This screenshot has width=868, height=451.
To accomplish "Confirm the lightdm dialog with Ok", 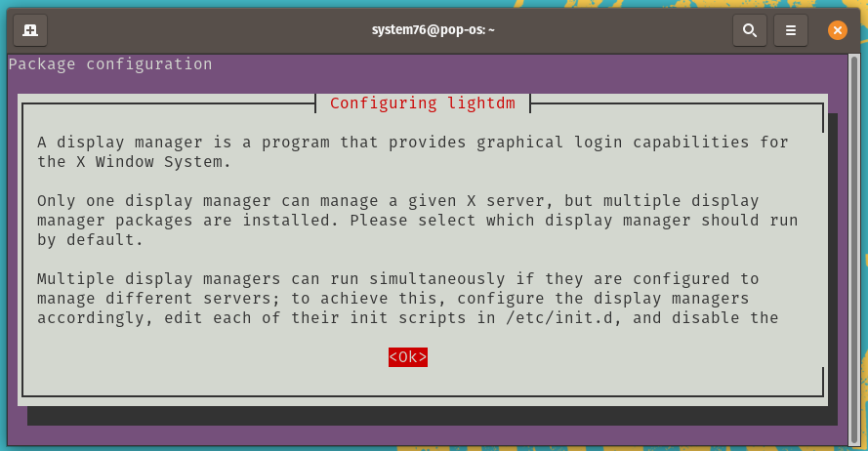I will pyautogui.click(x=408, y=357).
